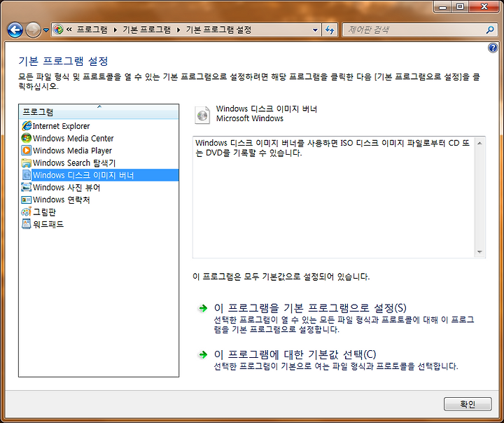Viewport: 504px width, 423px height.
Task: Click description box scroll up arrow
Action: point(479,143)
